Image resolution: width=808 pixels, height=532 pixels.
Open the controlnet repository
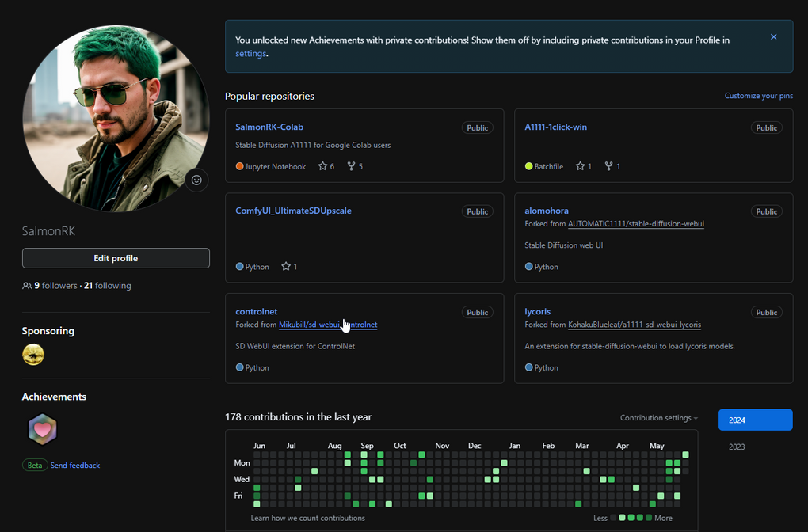point(256,312)
